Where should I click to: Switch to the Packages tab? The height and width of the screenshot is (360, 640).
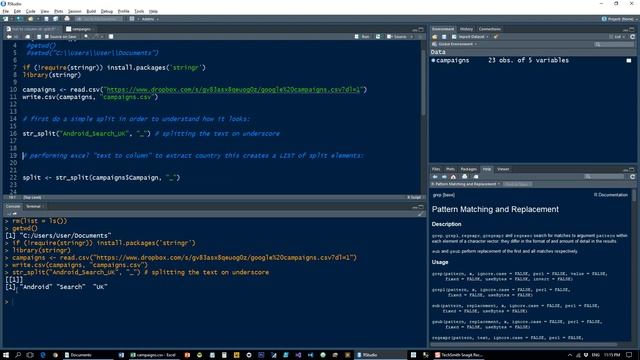coord(469,169)
